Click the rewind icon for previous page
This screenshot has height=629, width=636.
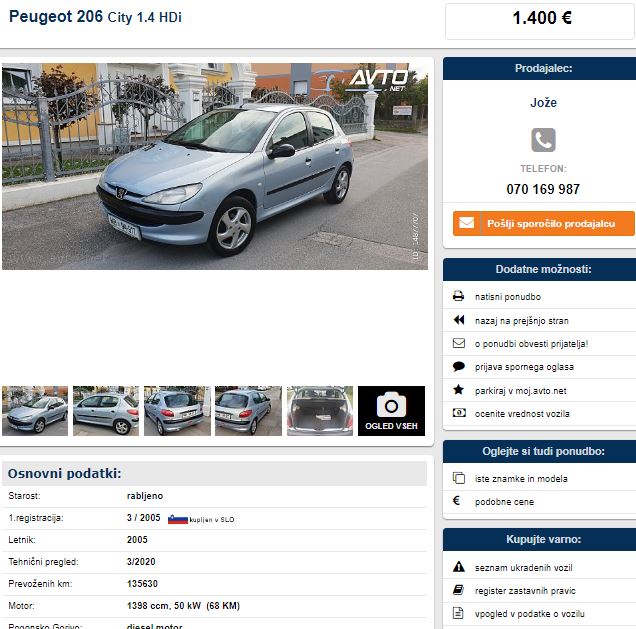point(459,320)
